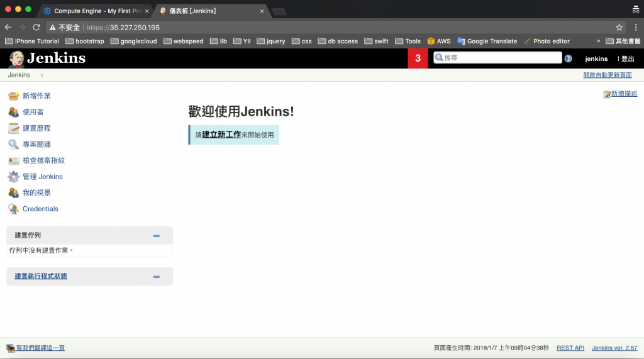The width and height of the screenshot is (644, 359).
Task: Click the translation help icon in footer
Action: tap(10, 348)
